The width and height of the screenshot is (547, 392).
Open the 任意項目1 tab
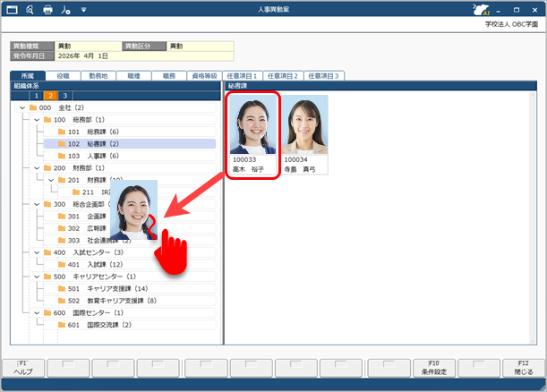pos(243,76)
